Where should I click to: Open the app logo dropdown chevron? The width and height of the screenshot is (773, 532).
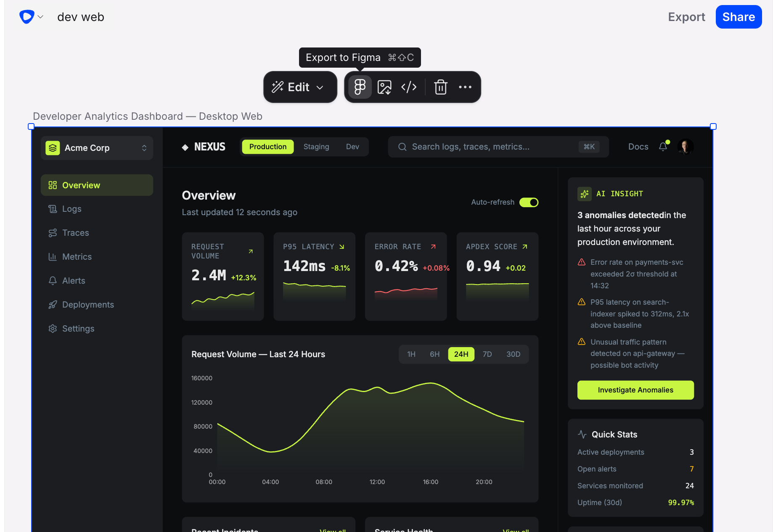(40, 17)
